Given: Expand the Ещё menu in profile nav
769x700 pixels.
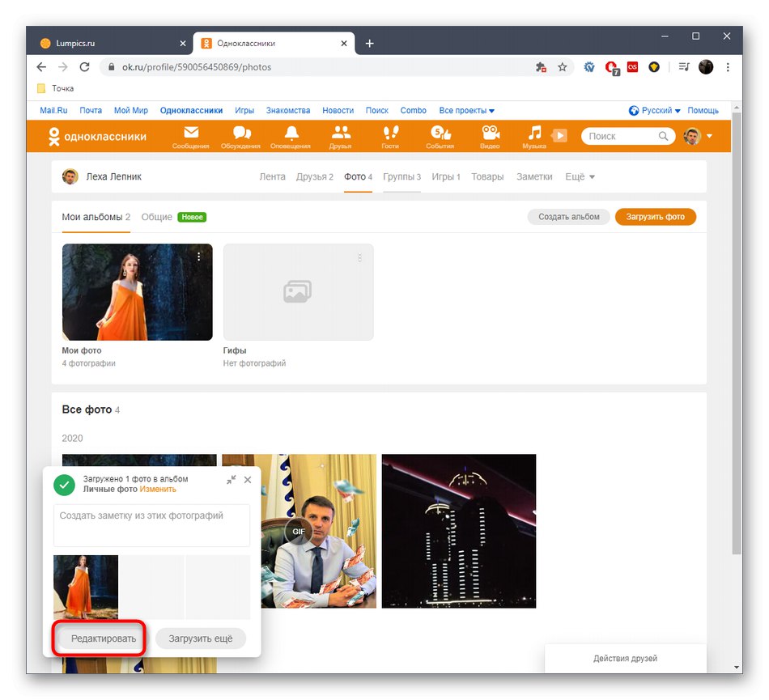Looking at the screenshot, I should click(580, 177).
